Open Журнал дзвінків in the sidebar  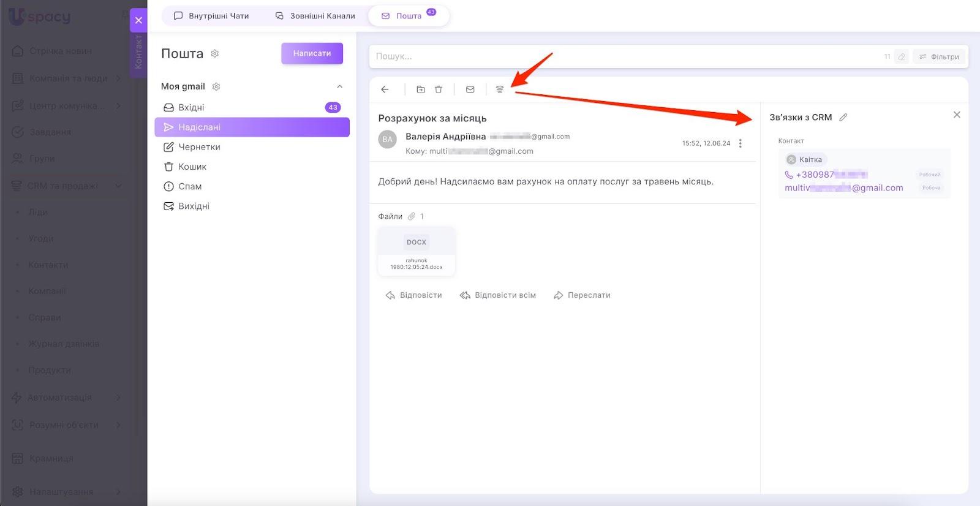click(64, 344)
